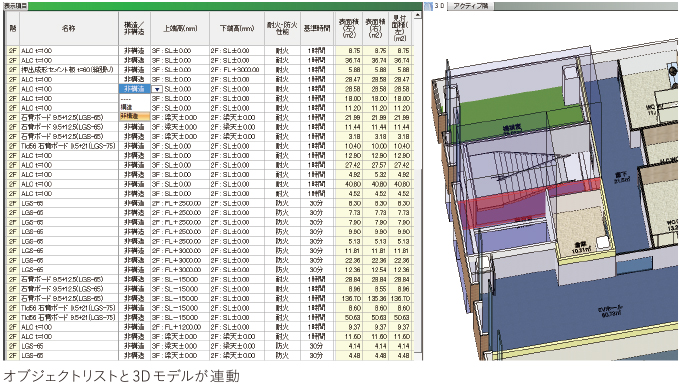Click the 下端高(mm) column header

[237, 28]
